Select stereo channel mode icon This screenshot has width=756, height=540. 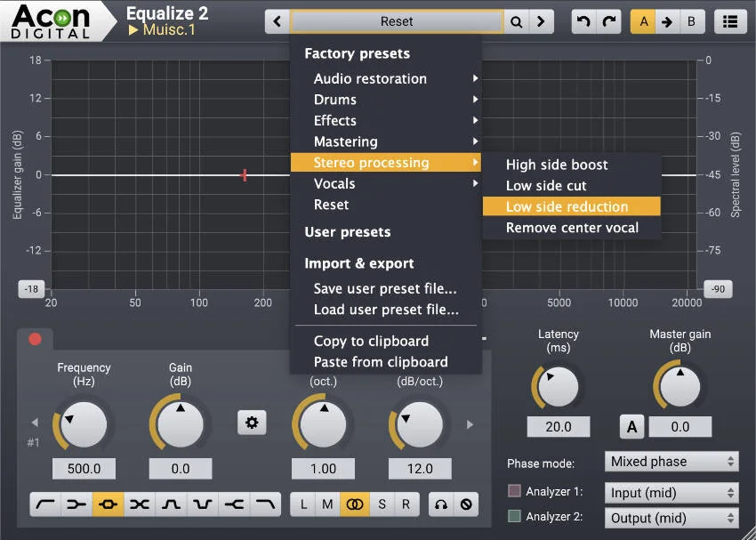point(355,504)
